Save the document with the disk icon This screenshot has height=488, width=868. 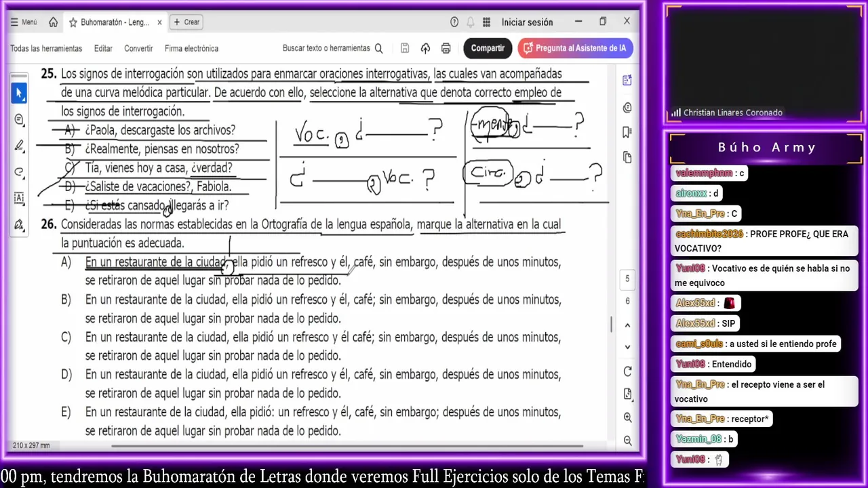(x=405, y=48)
